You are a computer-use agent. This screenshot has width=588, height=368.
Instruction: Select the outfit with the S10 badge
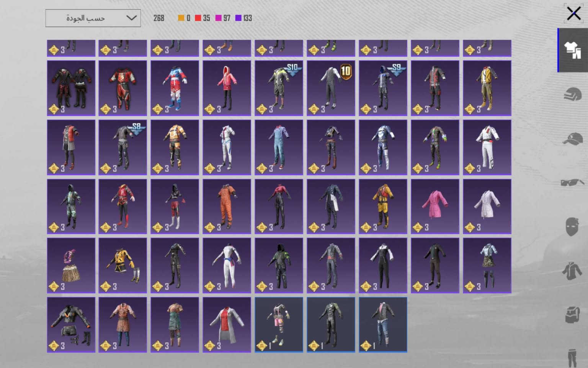[279, 88]
